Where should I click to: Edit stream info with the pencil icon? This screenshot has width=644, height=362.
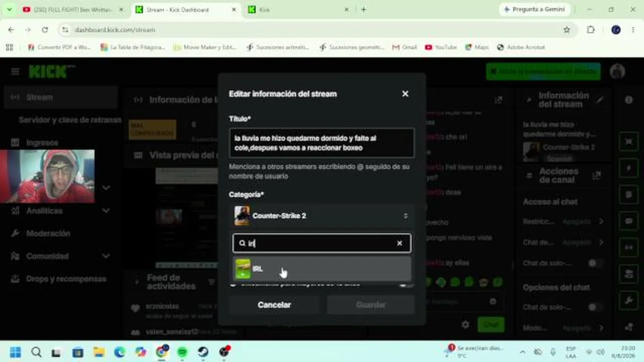600,100
